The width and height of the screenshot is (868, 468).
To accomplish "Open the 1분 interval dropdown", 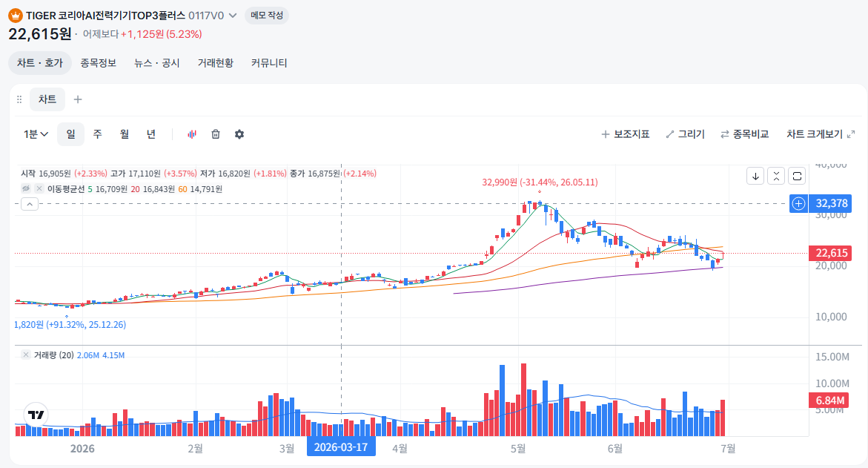I will (36, 134).
